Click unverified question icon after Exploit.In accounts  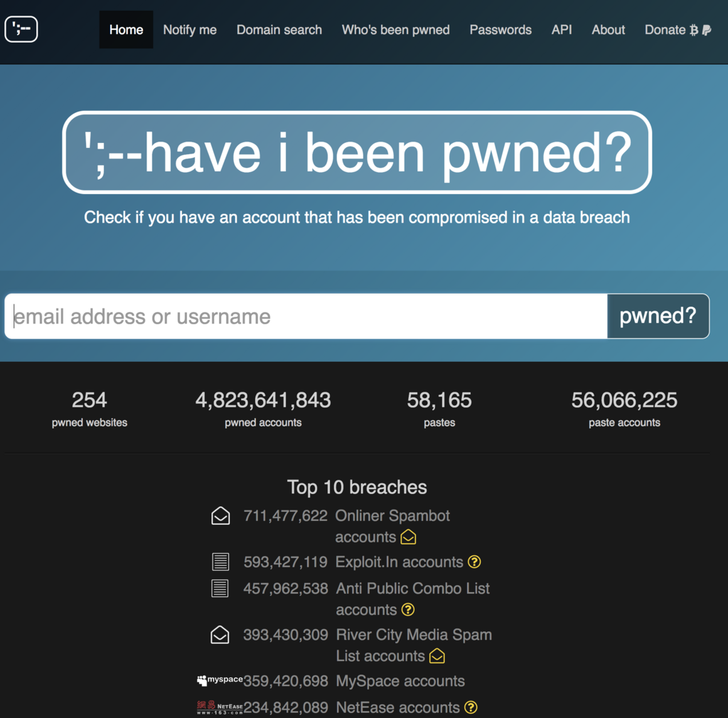(474, 562)
